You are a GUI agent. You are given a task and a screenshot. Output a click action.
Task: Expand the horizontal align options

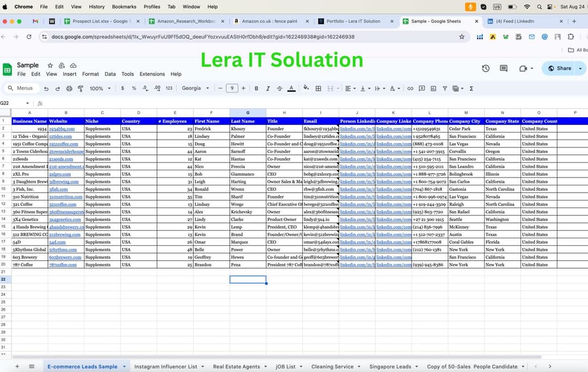[x=353, y=88]
